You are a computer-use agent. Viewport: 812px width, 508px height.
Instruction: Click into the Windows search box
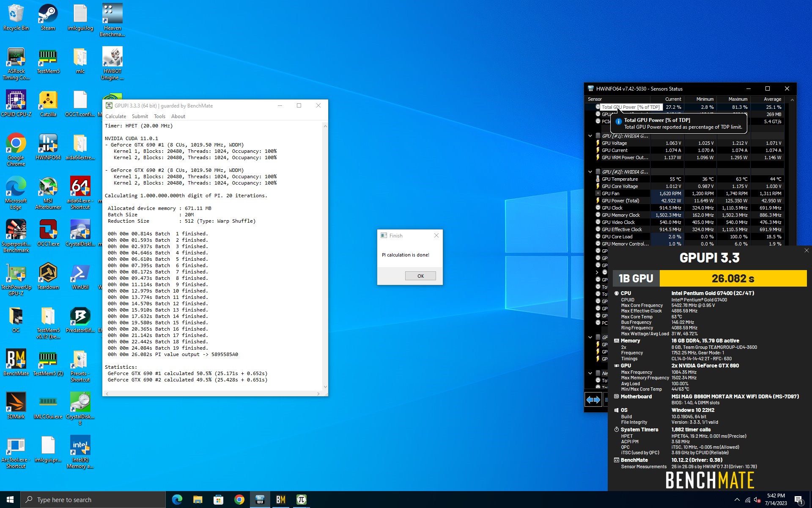point(93,500)
